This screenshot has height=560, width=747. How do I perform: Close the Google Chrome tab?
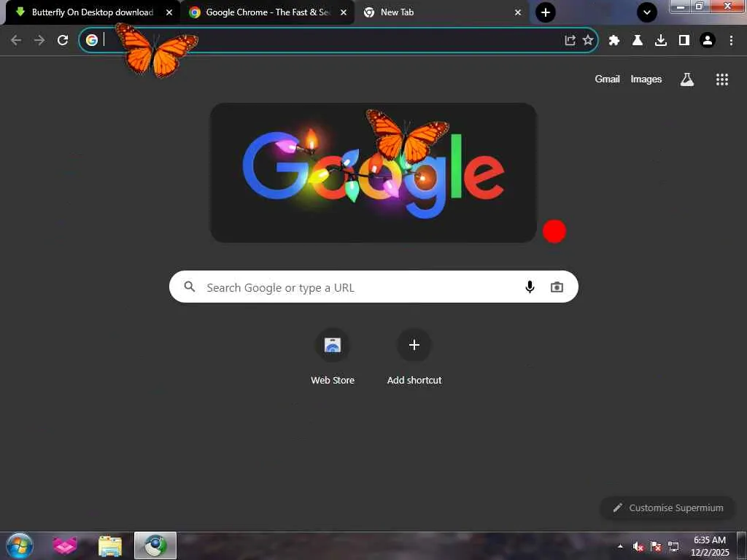click(x=344, y=12)
